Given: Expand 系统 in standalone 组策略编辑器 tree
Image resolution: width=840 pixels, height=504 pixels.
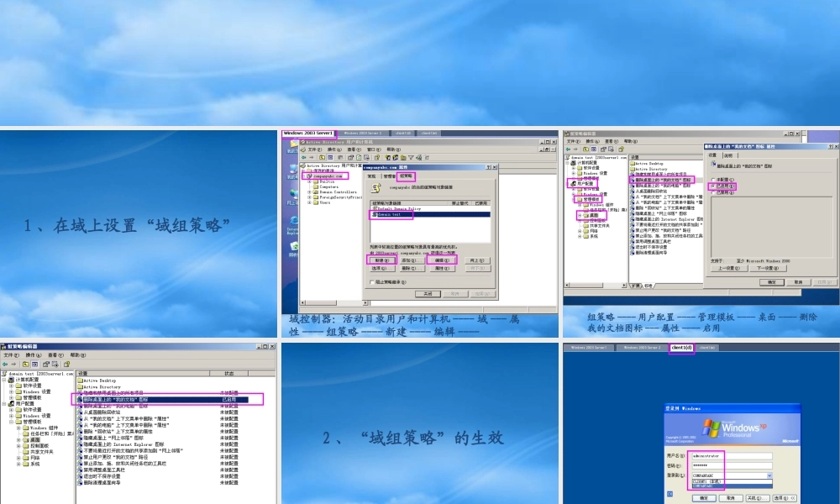Looking at the screenshot, I should tap(18, 465).
